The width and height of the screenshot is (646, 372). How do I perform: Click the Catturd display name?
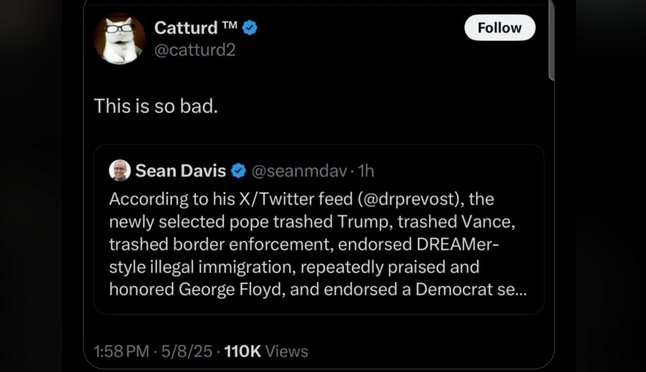point(186,28)
